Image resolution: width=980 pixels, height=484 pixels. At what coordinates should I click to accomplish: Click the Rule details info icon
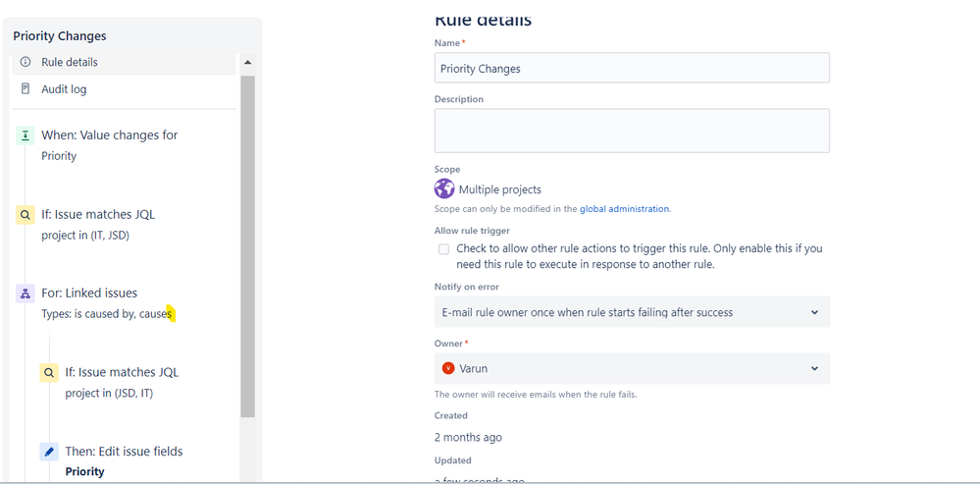[25, 62]
